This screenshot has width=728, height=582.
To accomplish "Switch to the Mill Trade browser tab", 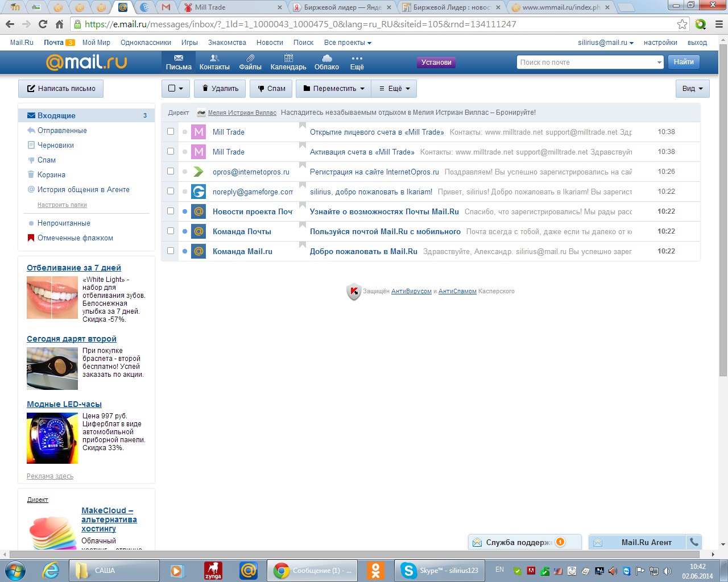I will tap(232, 7).
